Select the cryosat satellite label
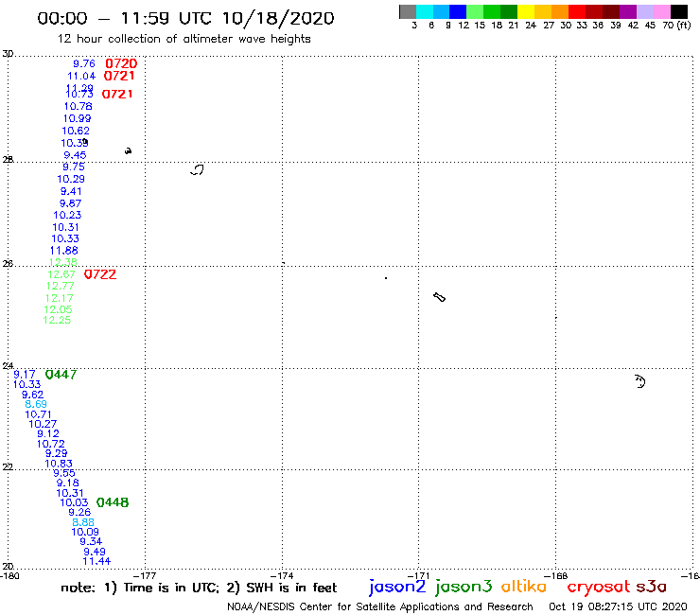The width and height of the screenshot is (700, 615). pos(599,587)
